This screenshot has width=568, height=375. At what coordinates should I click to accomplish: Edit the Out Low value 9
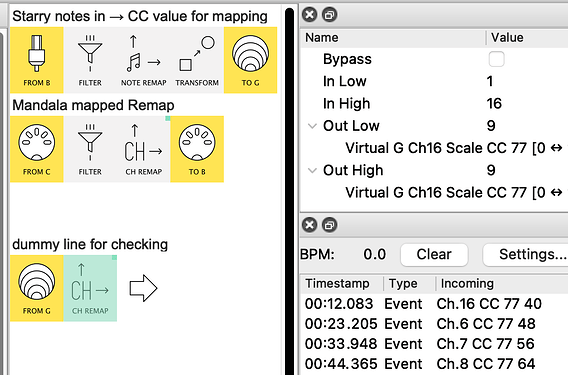click(x=491, y=126)
